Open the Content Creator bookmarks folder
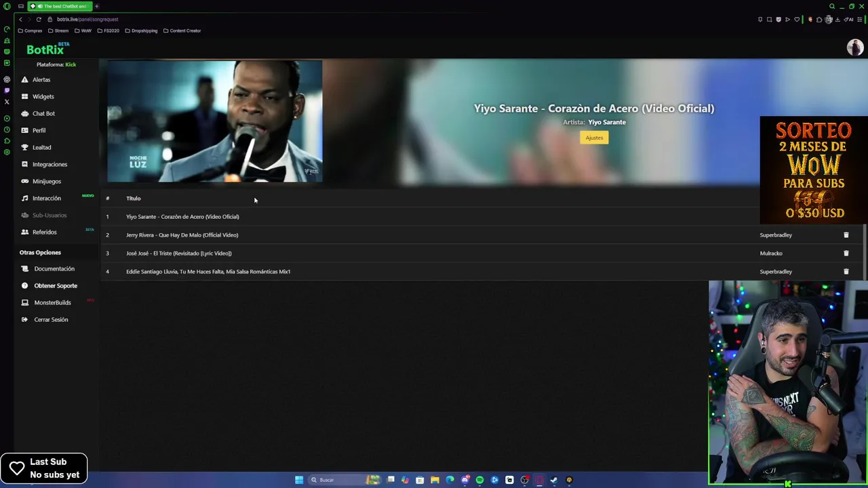This screenshot has height=488, width=868. (x=182, y=30)
